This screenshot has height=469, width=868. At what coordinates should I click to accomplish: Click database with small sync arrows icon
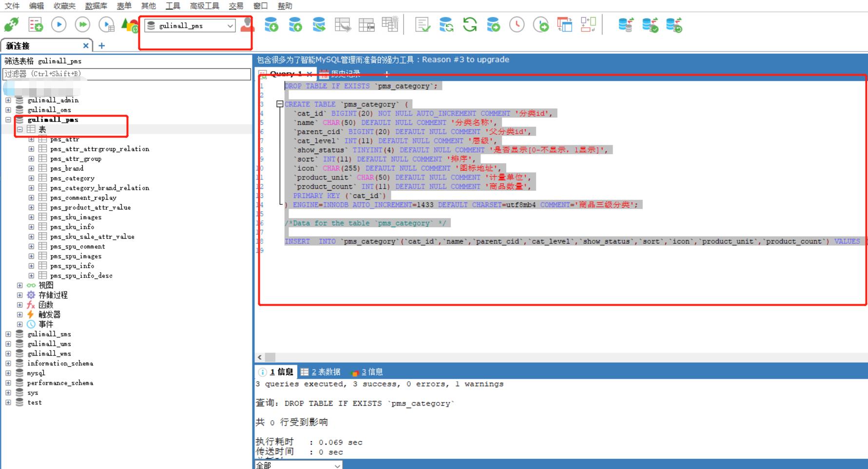[446, 24]
